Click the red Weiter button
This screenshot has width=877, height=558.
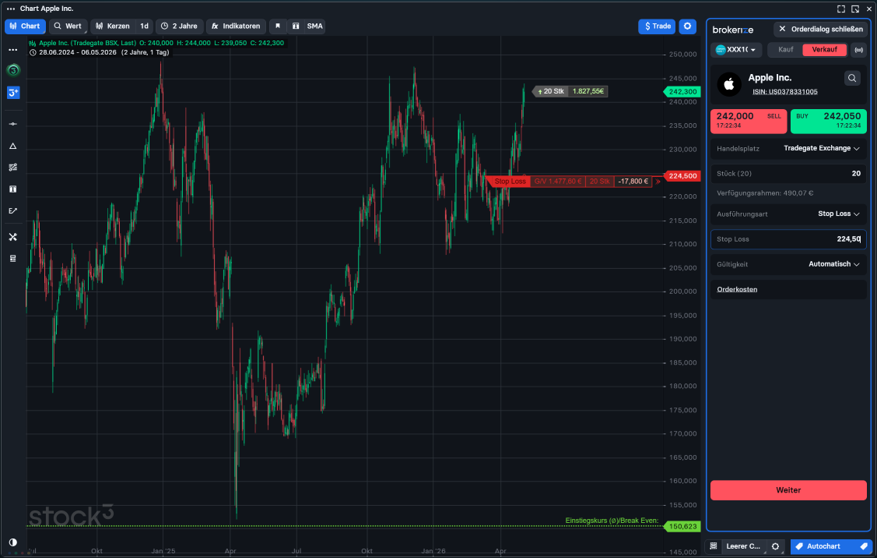coord(788,490)
